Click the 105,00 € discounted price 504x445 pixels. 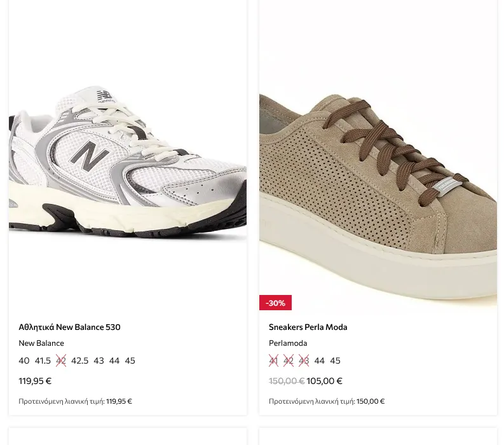[324, 381]
